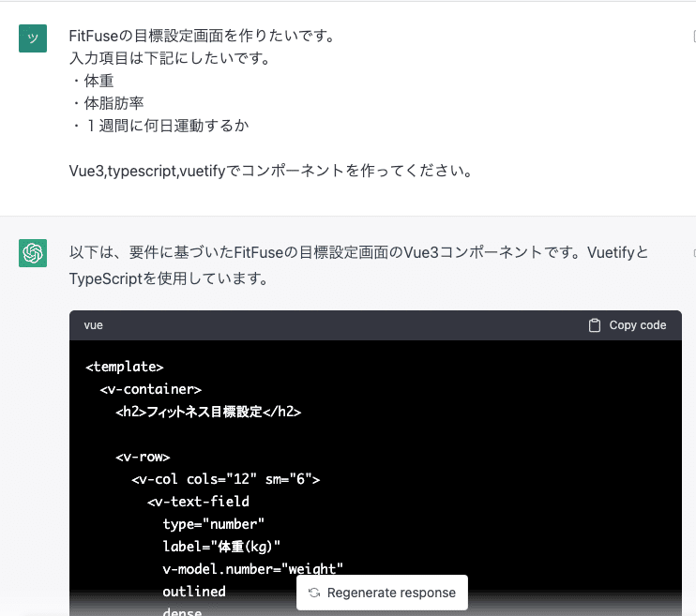
Task: Copy code from the vue block
Action: 628,325
